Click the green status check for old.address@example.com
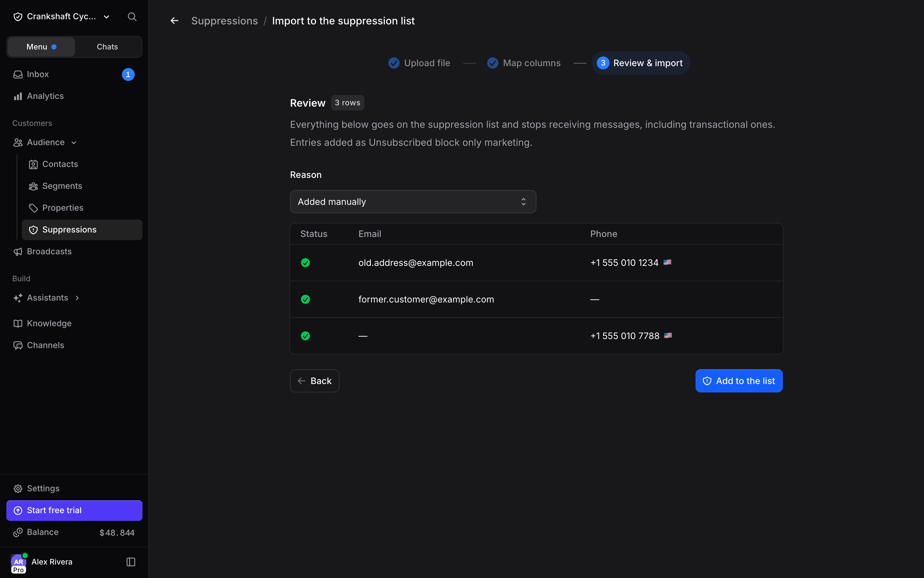 305,263
